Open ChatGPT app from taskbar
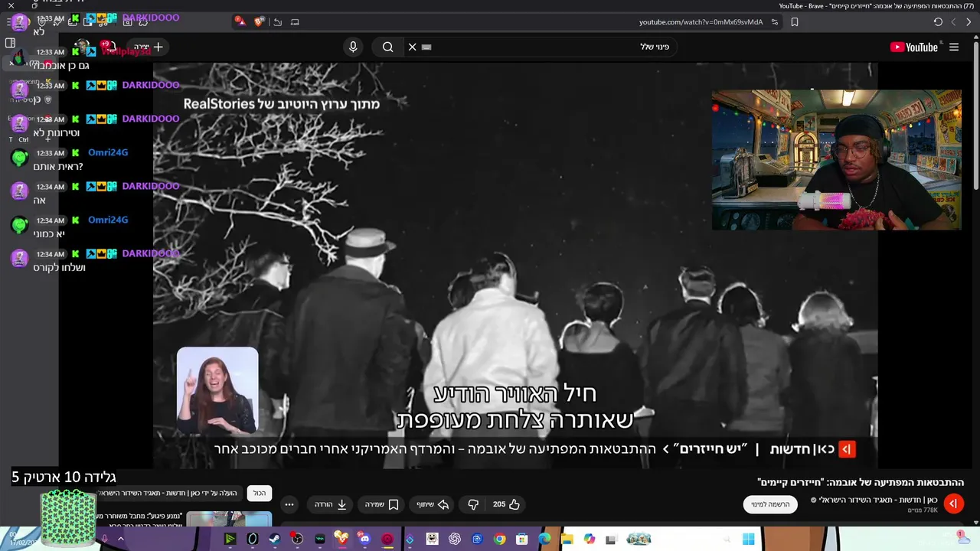 pyautogui.click(x=455, y=540)
